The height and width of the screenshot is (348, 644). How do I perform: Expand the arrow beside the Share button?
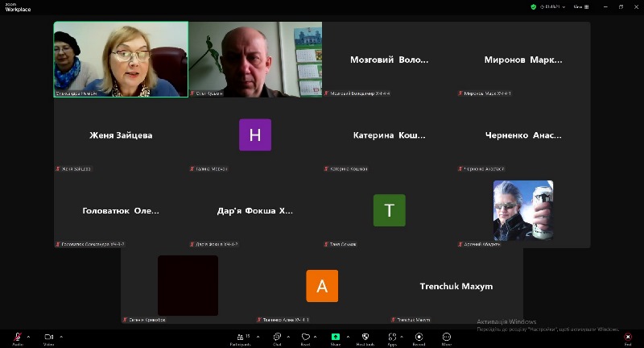(347, 337)
